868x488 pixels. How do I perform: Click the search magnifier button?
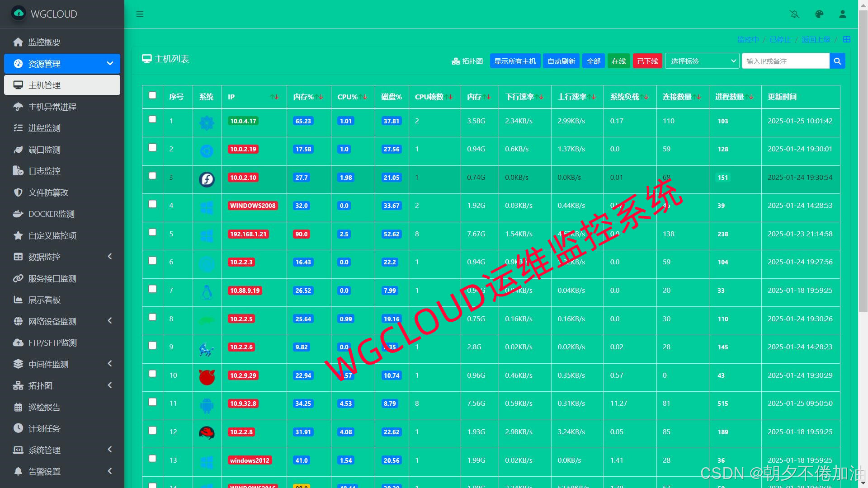coord(837,61)
